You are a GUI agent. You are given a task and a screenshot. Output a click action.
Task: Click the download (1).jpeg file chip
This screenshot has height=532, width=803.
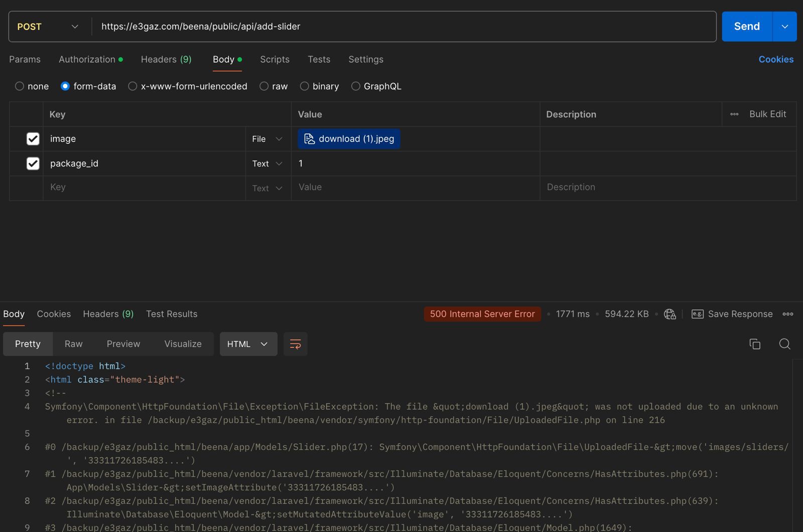tap(349, 139)
